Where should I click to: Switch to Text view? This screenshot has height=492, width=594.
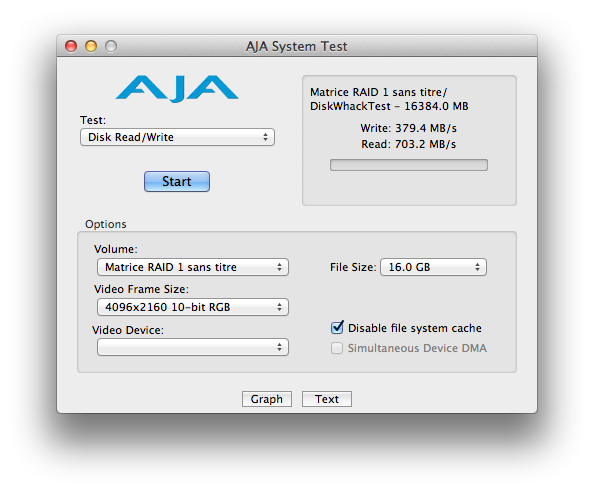point(327,399)
